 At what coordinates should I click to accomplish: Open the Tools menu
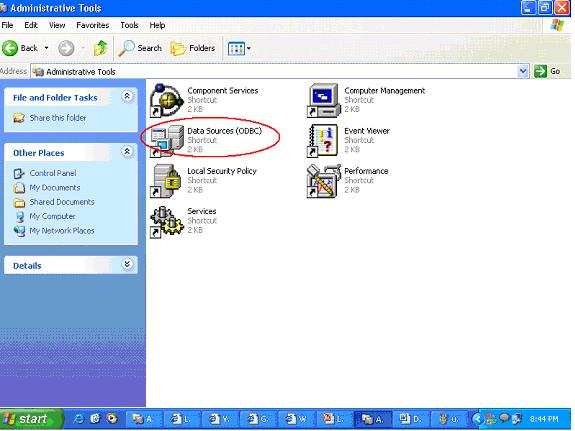(x=129, y=25)
